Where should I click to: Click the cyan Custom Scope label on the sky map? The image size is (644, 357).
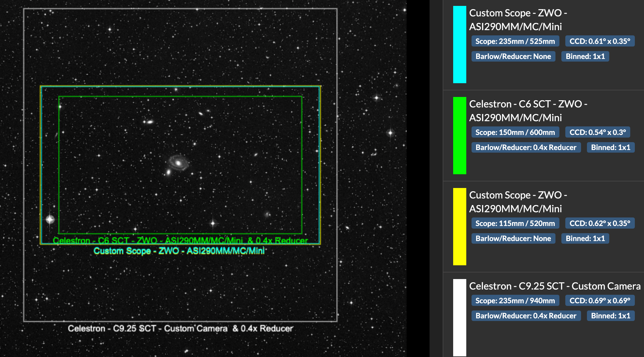[x=179, y=251]
